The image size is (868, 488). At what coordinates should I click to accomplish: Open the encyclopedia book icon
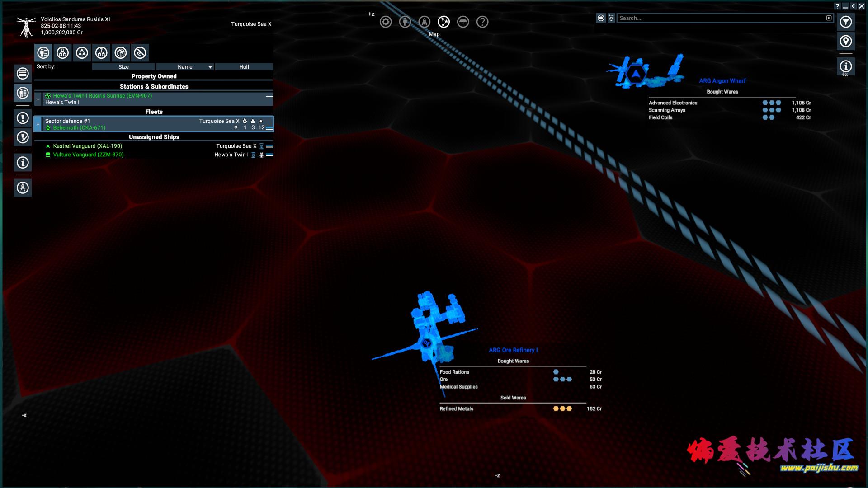pyautogui.click(x=463, y=22)
